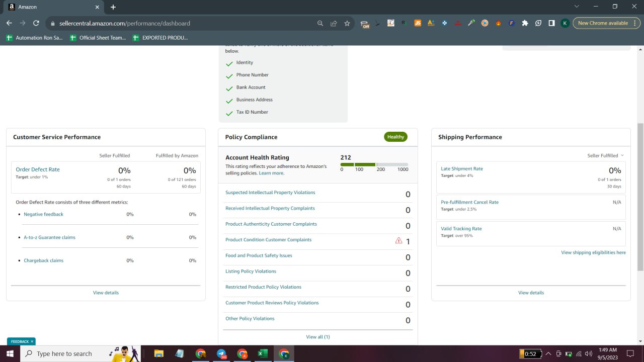Expand the Seller Fulfilled dropdown in Shipping Performance
This screenshot has width=644, height=362.
pos(605,155)
